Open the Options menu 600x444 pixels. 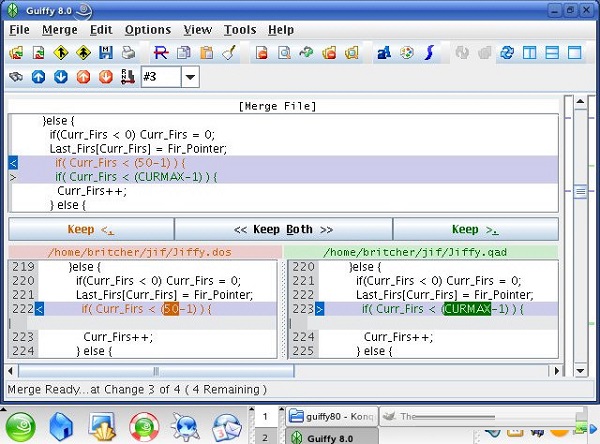[148, 30]
